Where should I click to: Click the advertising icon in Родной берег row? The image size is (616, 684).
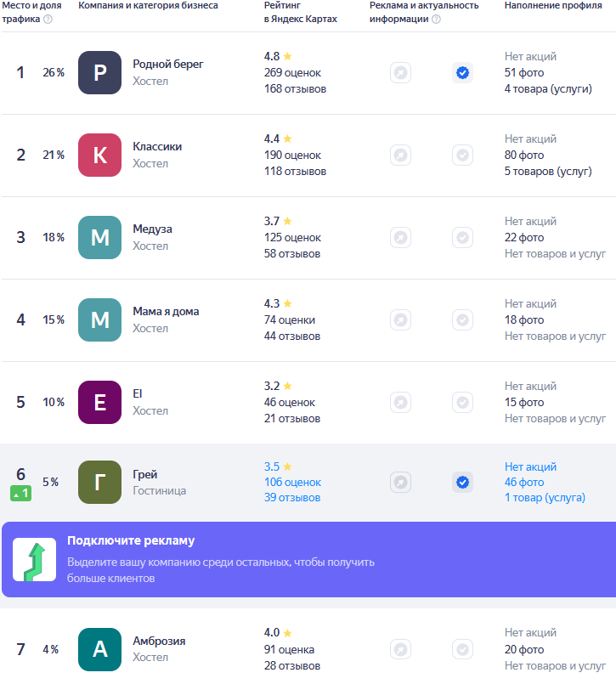point(400,73)
